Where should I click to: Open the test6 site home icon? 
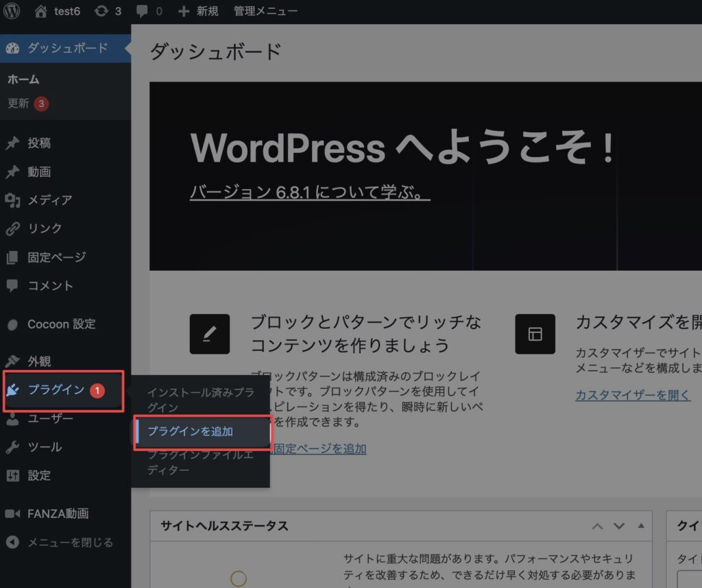click(40, 11)
